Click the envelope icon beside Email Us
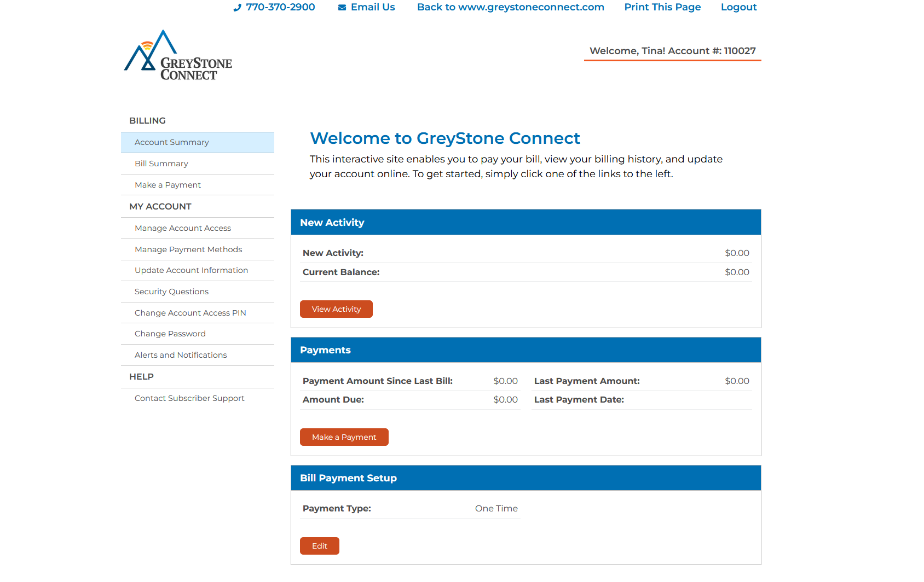This screenshot has height=582, width=924. tap(342, 8)
